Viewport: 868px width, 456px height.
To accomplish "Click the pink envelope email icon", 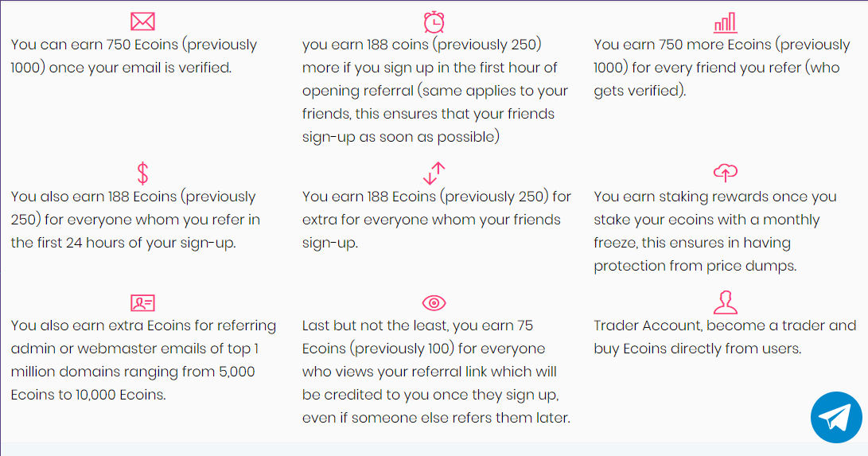I will [x=142, y=21].
